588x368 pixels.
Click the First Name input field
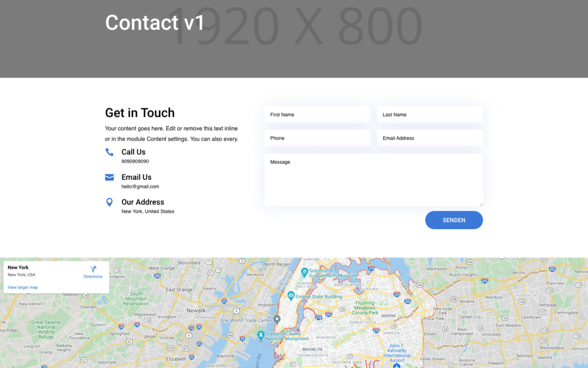[x=317, y=114]
